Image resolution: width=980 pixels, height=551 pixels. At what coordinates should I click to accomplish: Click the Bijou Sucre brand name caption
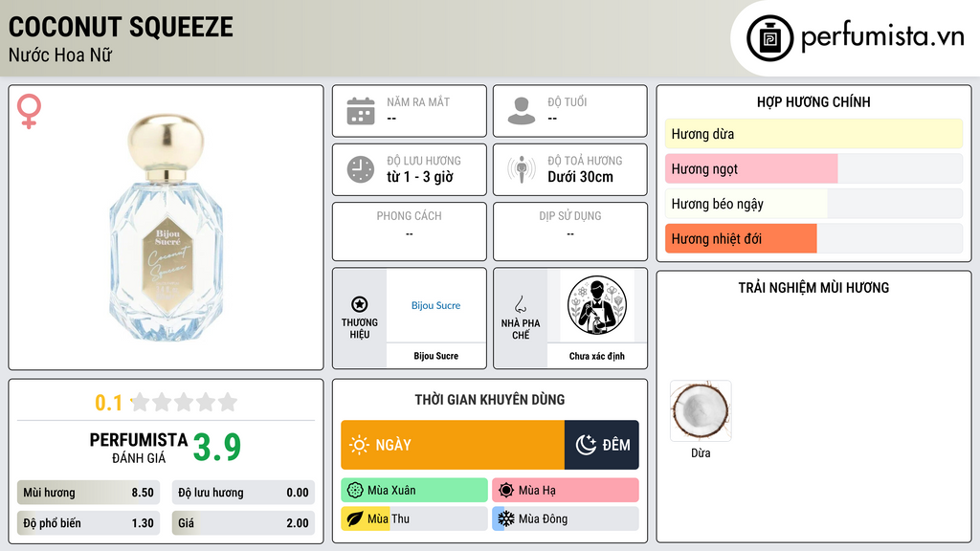(435, 356)
